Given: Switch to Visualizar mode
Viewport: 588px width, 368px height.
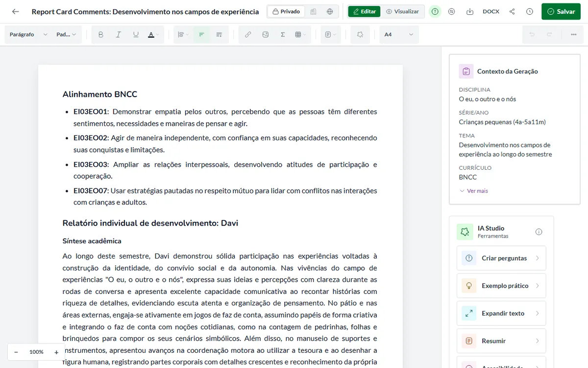Looking at the screenshot, I should coord(402,11).
